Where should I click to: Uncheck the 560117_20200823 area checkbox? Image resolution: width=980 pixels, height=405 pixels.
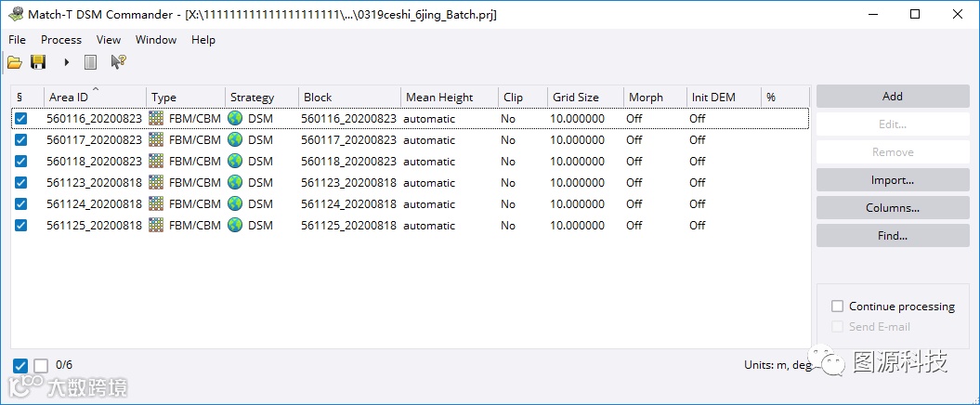(20, 140)
